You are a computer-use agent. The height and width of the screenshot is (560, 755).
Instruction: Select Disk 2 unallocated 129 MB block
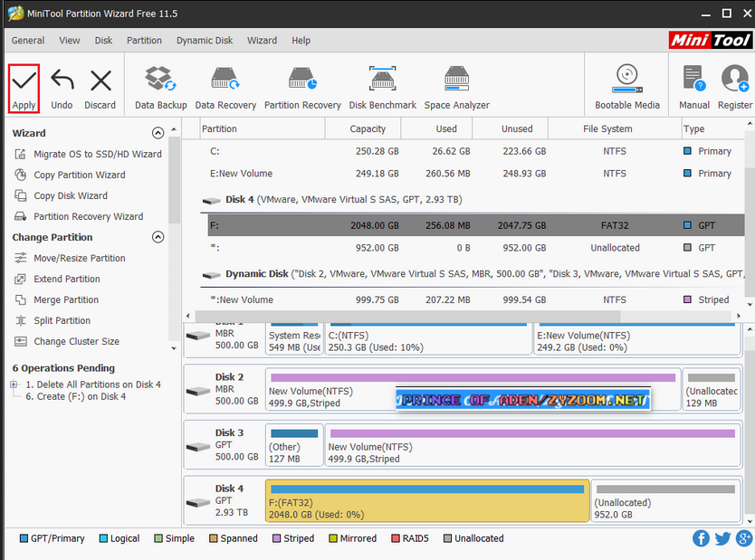pos(712,390)
